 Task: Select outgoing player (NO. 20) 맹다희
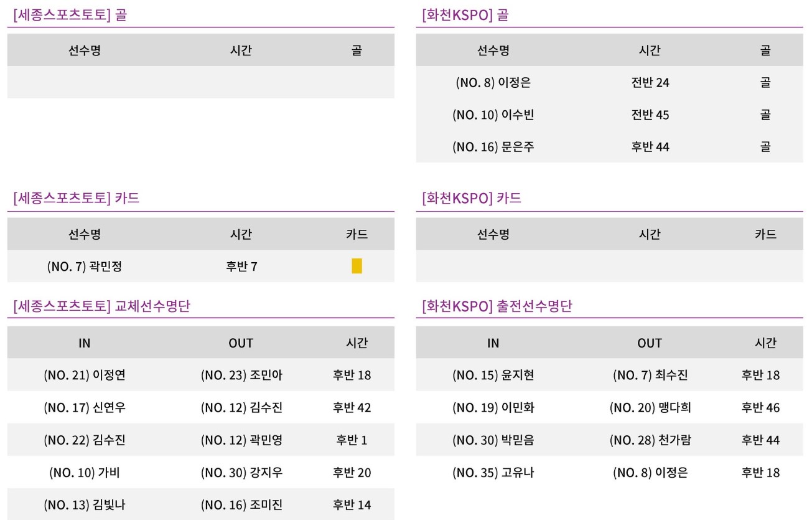click(x=650, y=407)
